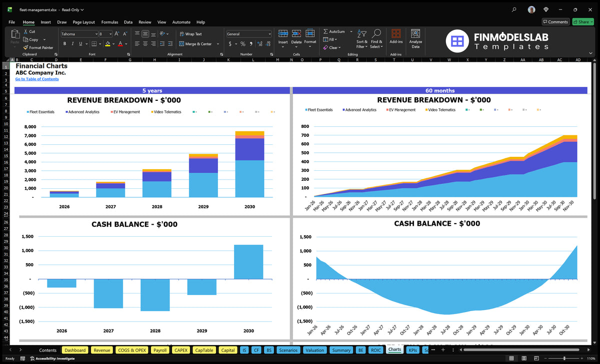Increase font size with larger A icon
This screenshot has height=364, width=600.
pos(117,34)
